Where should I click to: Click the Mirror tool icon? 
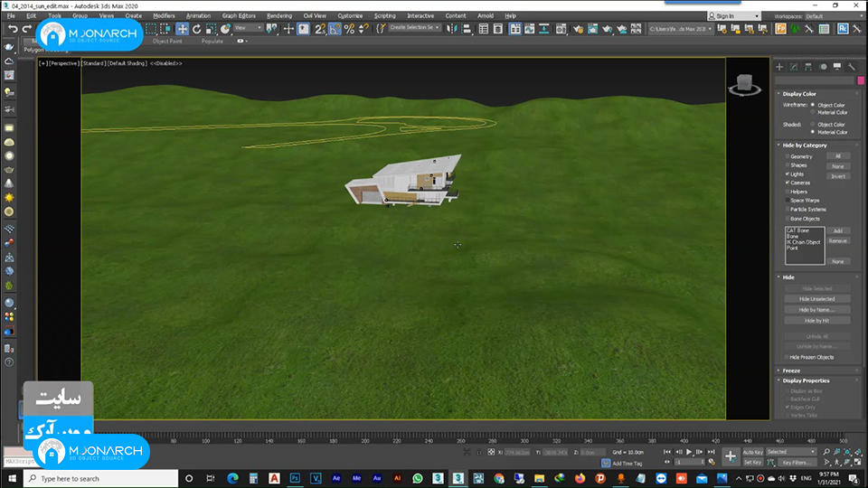click(452, 29)
